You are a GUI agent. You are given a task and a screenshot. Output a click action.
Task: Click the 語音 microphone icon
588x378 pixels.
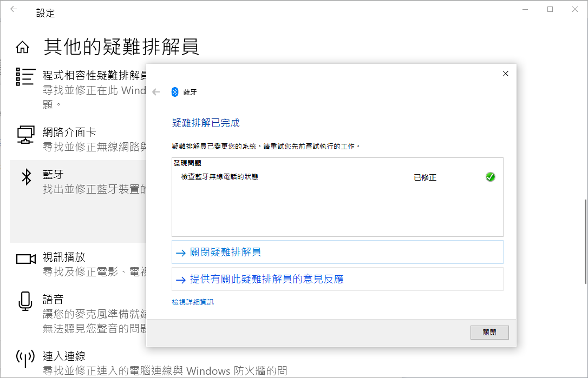click(25, 301)
